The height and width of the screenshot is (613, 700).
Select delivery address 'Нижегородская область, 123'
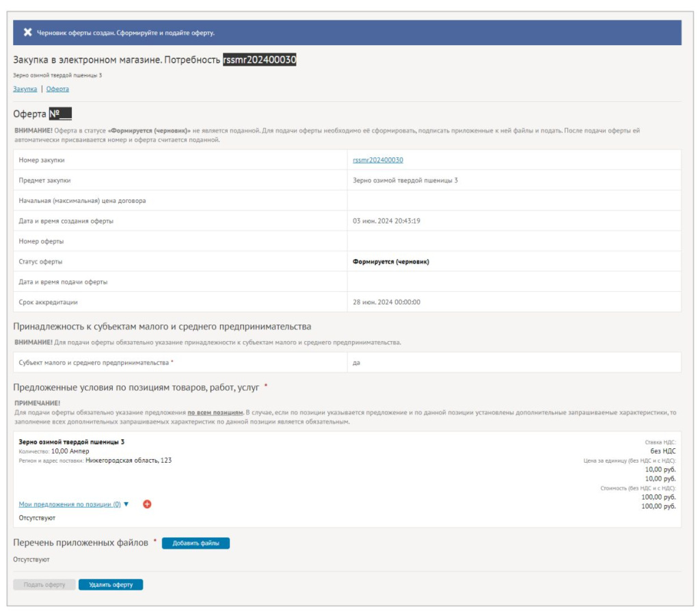pyautogui.click(x=129, y=460)
